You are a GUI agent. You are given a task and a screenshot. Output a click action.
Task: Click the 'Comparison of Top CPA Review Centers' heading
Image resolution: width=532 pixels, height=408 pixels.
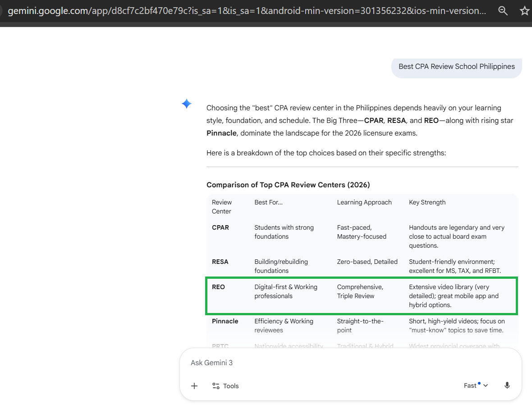[x=288, y=185]
